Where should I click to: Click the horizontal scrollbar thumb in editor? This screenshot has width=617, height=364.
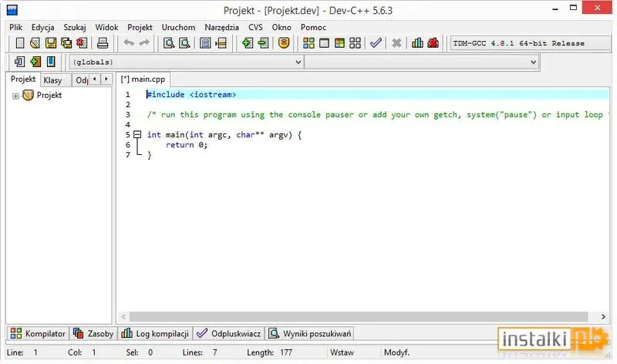[359, 317]
